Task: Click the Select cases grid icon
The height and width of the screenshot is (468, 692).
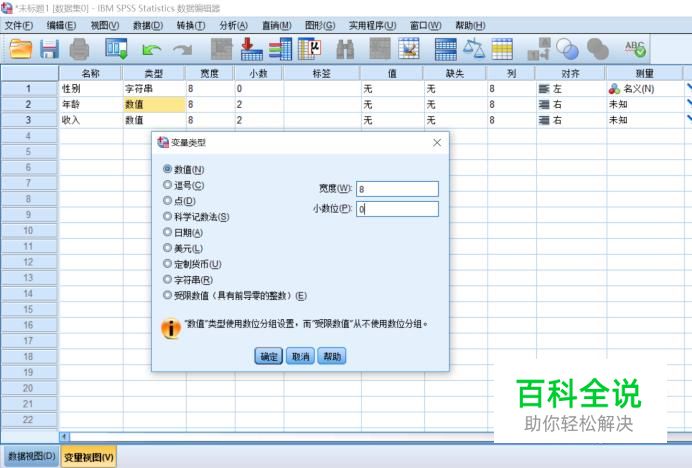Action: click(502, 49)
